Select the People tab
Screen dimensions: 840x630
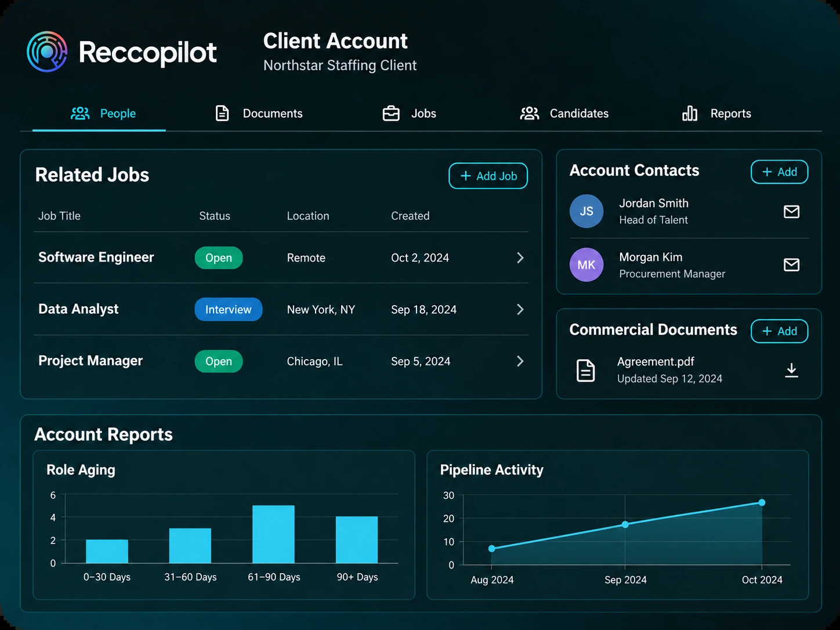coord(99,113)
